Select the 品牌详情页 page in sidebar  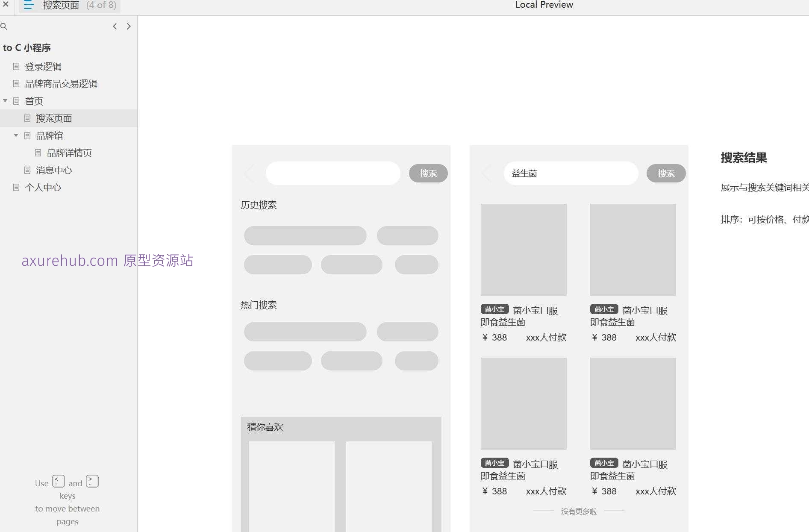click(x=69, y=153)
